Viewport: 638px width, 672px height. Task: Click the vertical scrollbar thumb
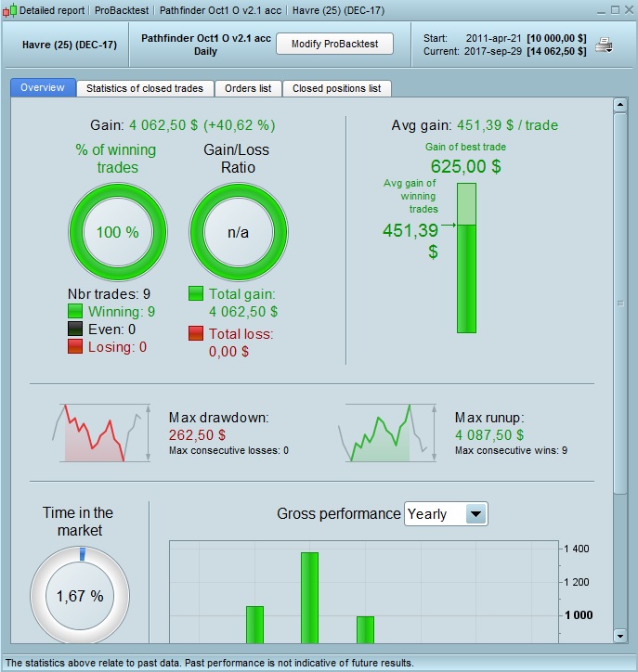click(x=620, y=304)
